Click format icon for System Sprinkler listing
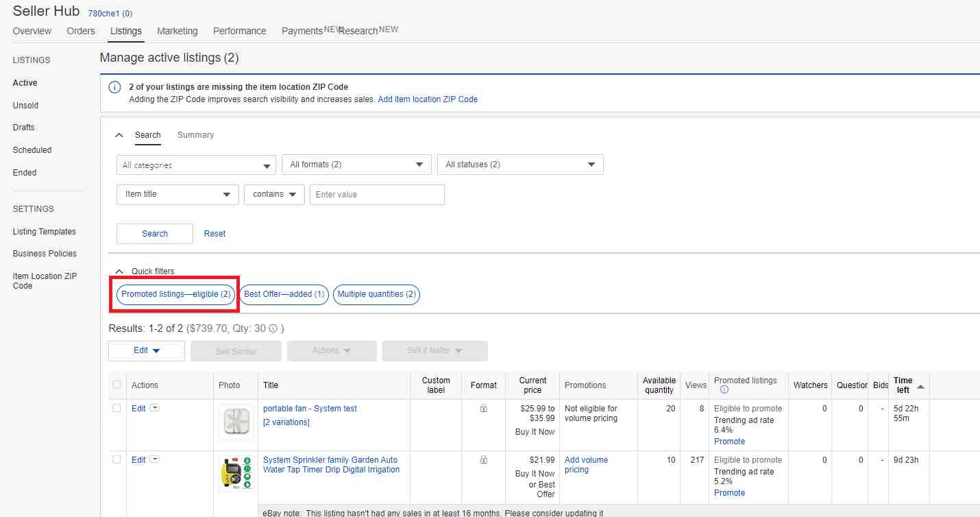 click(483, 460)
